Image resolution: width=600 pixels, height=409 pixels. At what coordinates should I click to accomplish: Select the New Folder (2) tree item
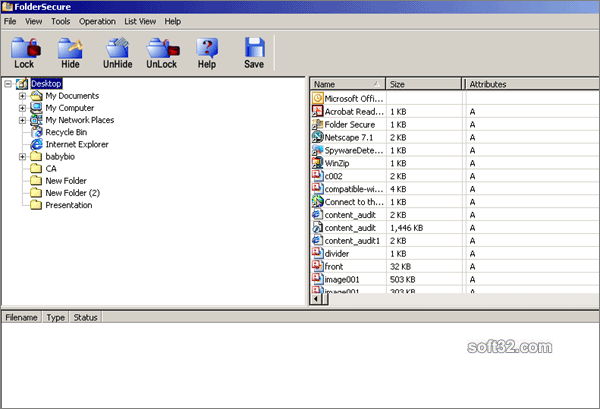(x=73, y=193)
